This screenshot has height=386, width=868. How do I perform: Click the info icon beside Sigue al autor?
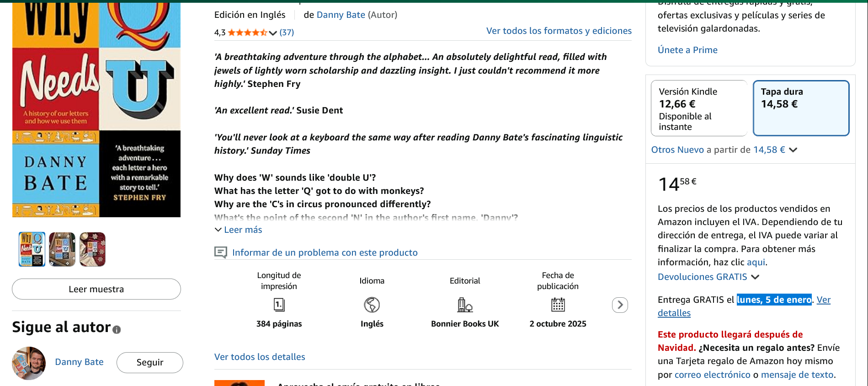[117, 329]
